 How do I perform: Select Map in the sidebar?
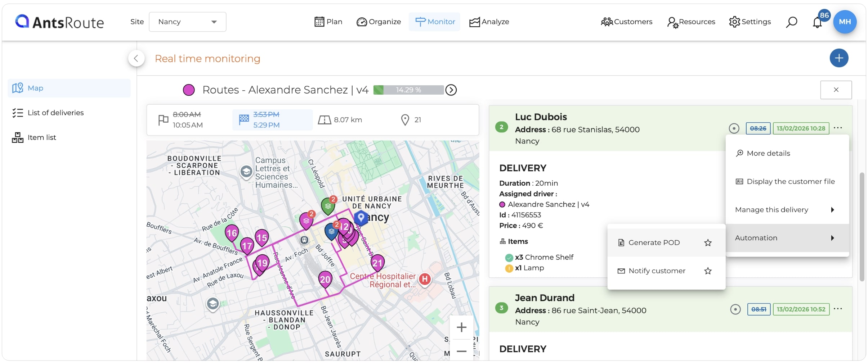[x=69, y=88]
